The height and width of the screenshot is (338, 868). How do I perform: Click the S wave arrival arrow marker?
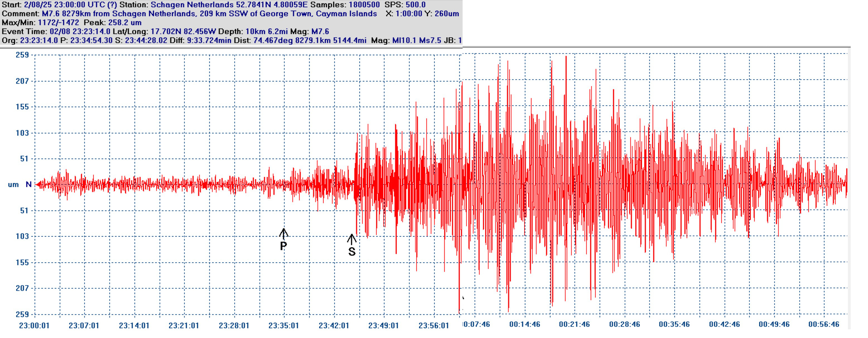[352, 239]
